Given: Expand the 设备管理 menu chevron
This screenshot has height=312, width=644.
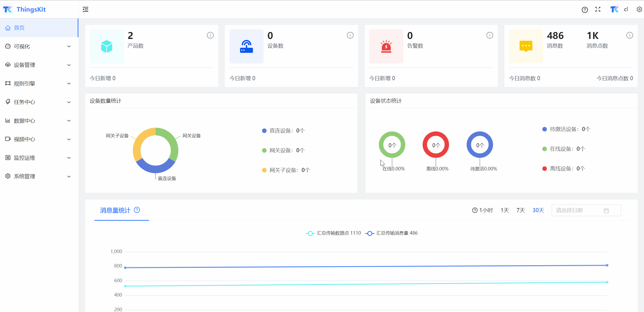Looking at the screenshot, I should [69, 65].
